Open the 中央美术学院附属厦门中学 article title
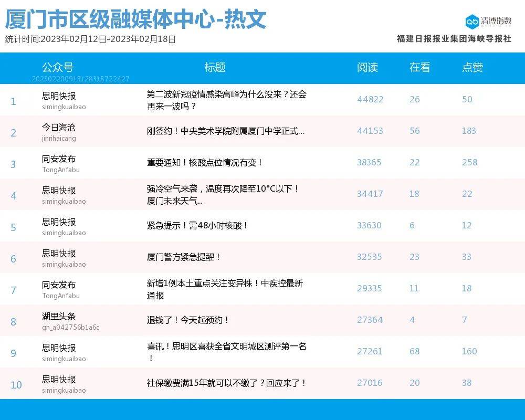The height and width of the screenshot is (420, 525). pos(226,131)
